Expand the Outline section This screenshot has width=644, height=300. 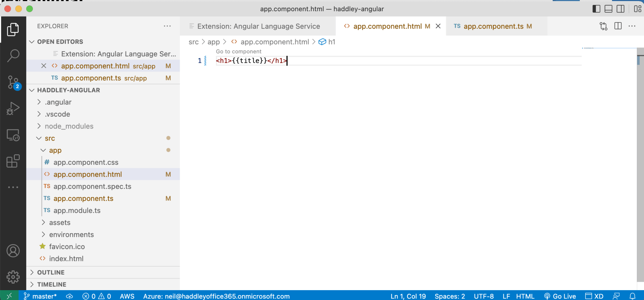(103, 273)
